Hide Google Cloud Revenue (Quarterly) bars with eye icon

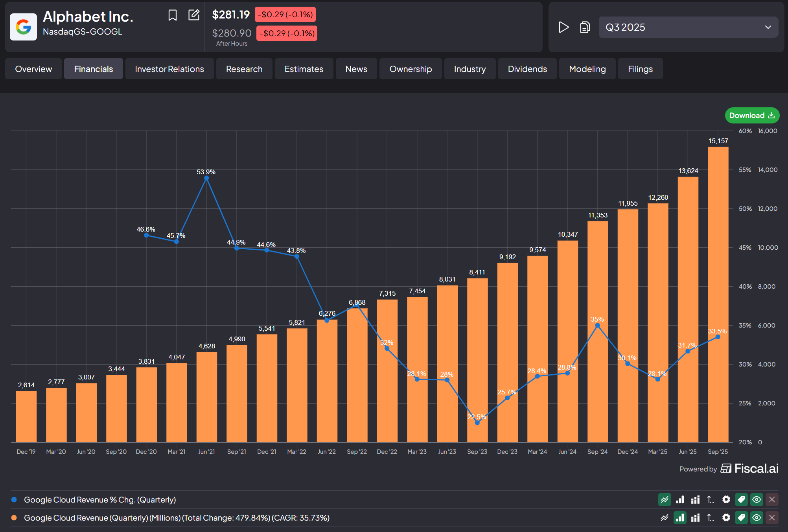757,518
